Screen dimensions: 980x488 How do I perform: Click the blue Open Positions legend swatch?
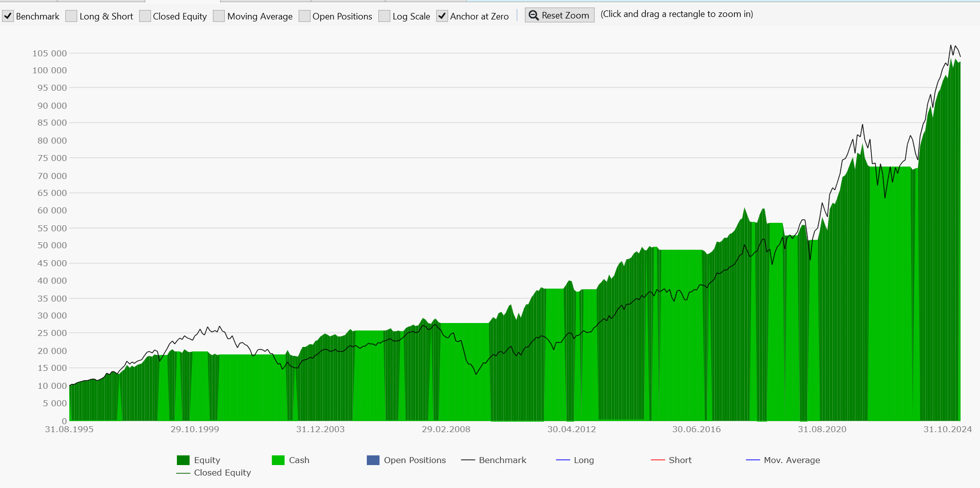coord(373,460)
